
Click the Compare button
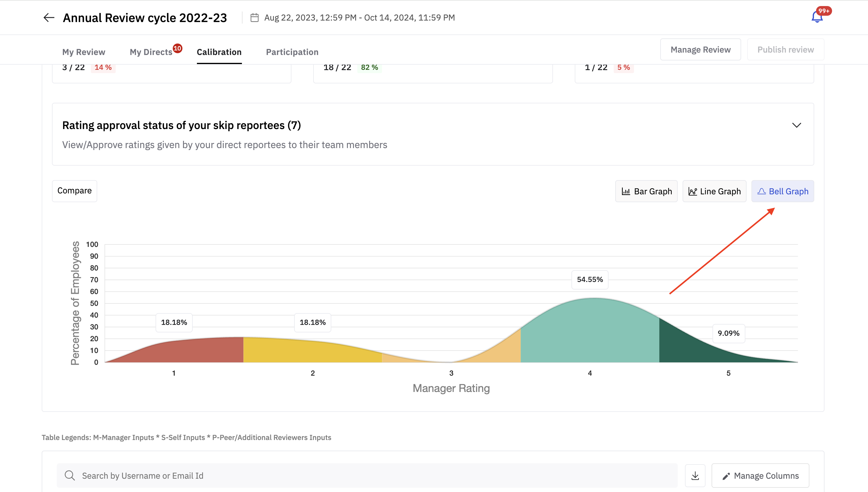click(74, 191)
